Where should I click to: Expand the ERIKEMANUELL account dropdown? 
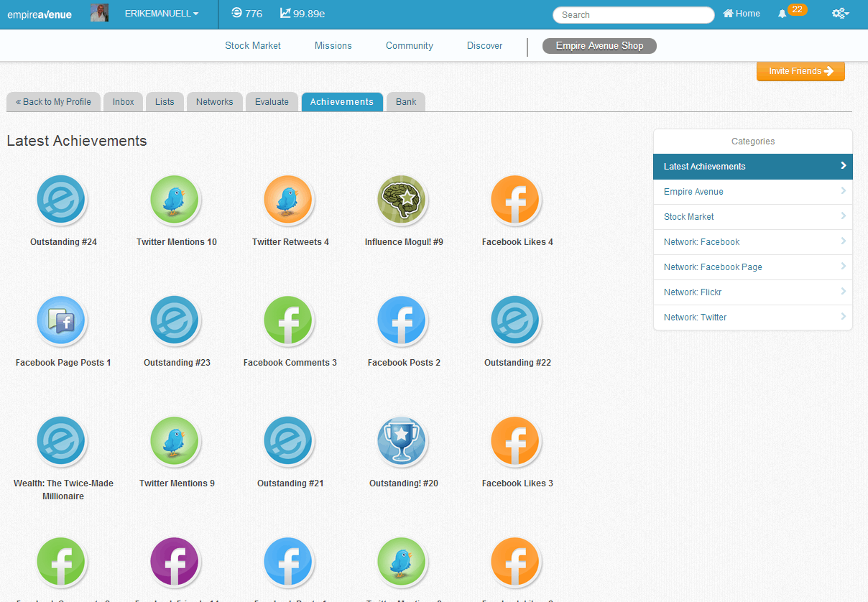(x=162, y=14)
